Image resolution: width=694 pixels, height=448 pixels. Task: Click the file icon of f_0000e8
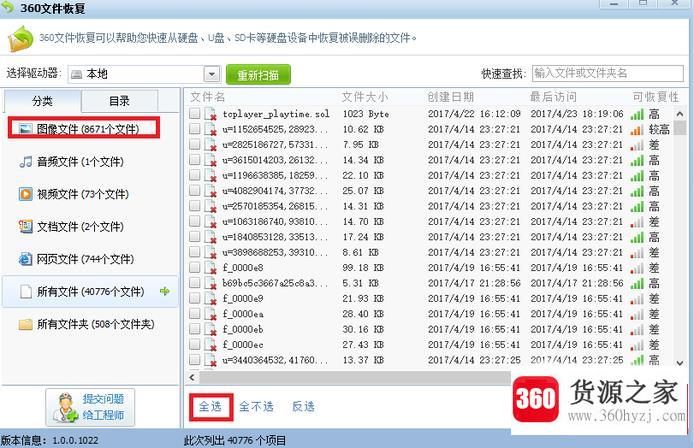coord(210,268)
